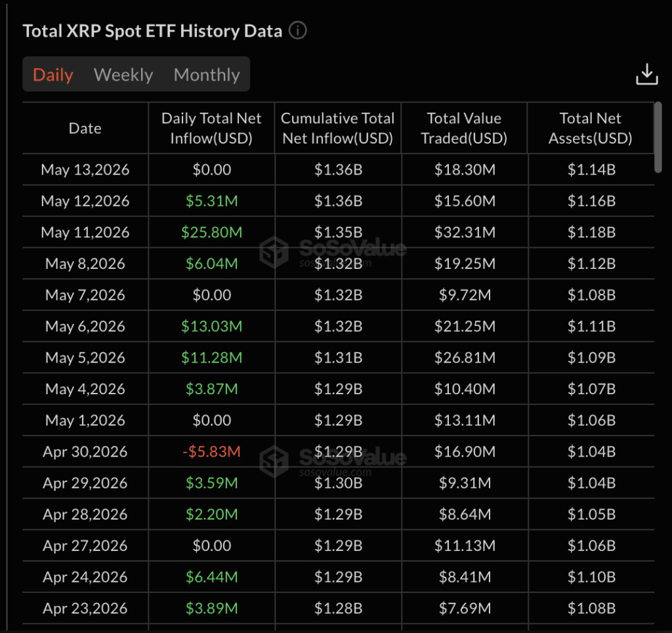Screen dimensions: 672x633
Task: Click the table's vertical scrollbar thumb
Action: (x=658, y=137)
